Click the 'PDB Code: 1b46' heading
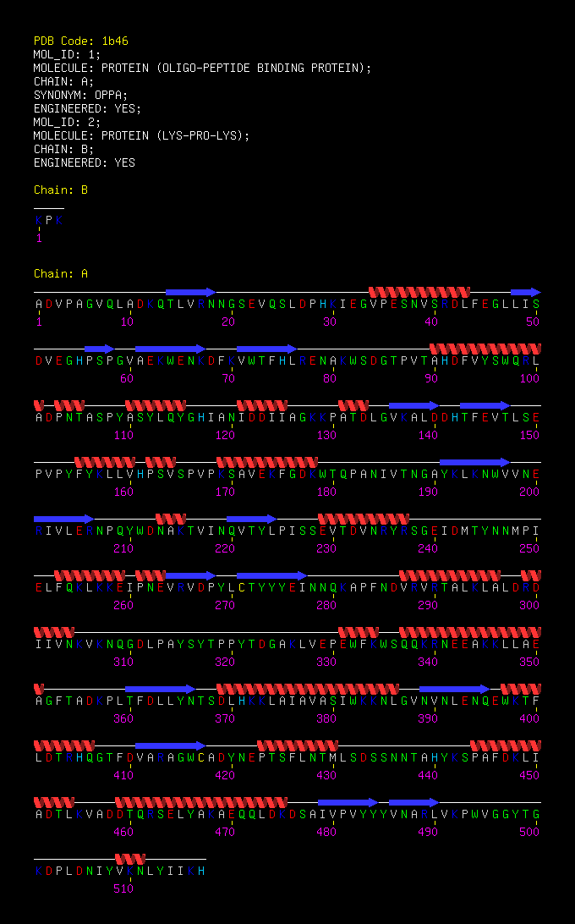Viewport: 575px width, 924px height. pyautogui.click(x=80, y=41)
